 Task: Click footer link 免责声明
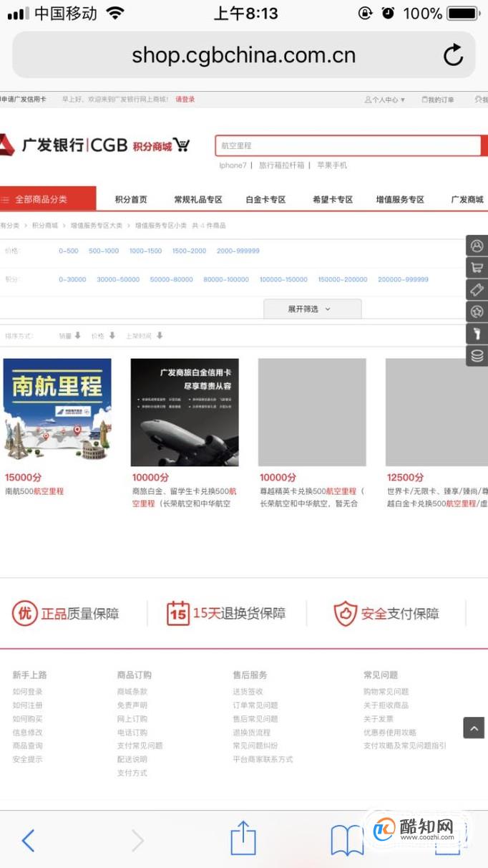pyautogui.click(x=132, y=705)
